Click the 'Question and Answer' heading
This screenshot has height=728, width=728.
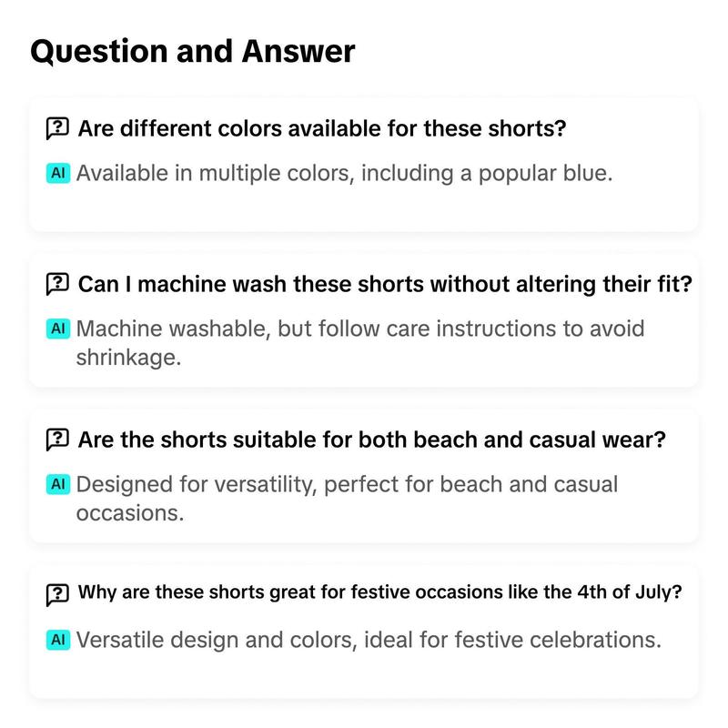point(193,52)
